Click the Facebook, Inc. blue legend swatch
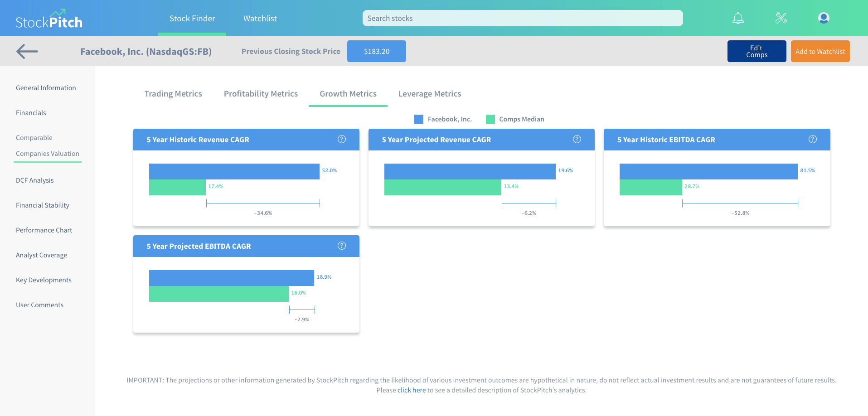The width and height of the screenshot is (868, 416). coord(419,119)
